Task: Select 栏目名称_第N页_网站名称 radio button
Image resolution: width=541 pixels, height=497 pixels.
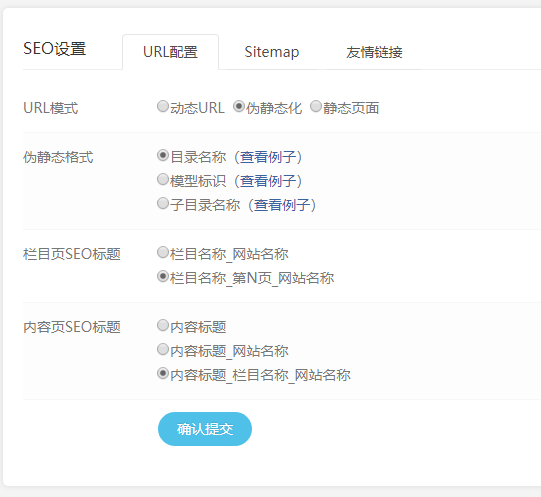Action: (163, 276)
